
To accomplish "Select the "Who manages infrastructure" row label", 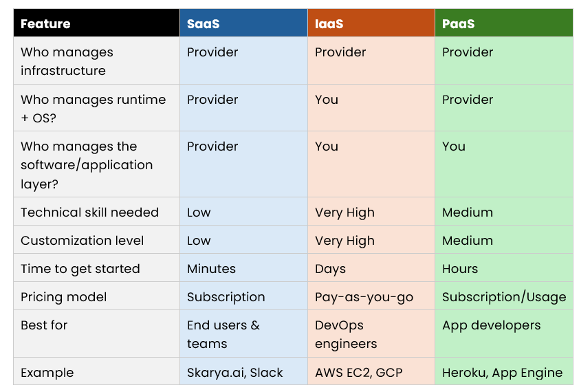I will [67, 61].
